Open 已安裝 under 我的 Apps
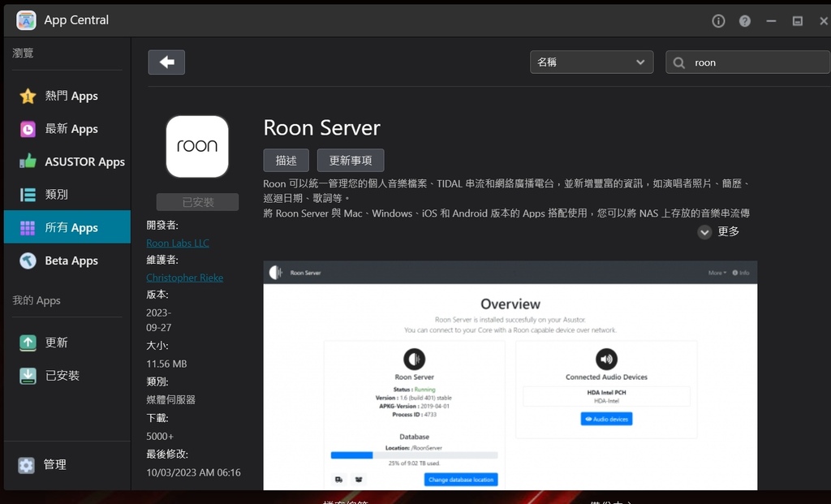831x504 pixels. click(x=67, y=376)
